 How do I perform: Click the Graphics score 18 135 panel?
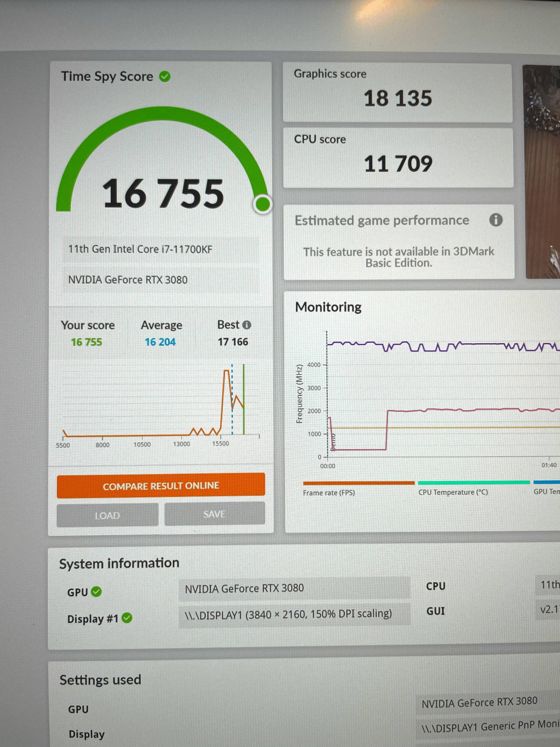pyautogui.click(x=397, y=93)
